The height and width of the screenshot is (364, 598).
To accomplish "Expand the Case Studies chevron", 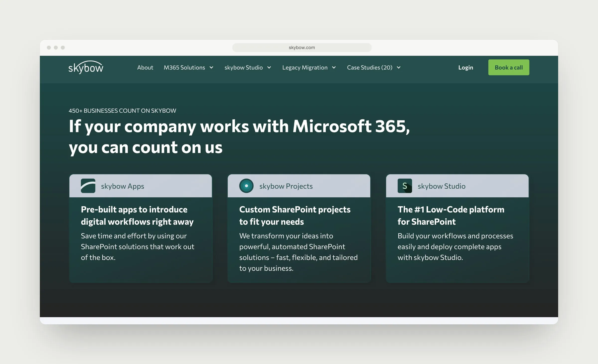I will click(399, 68).
